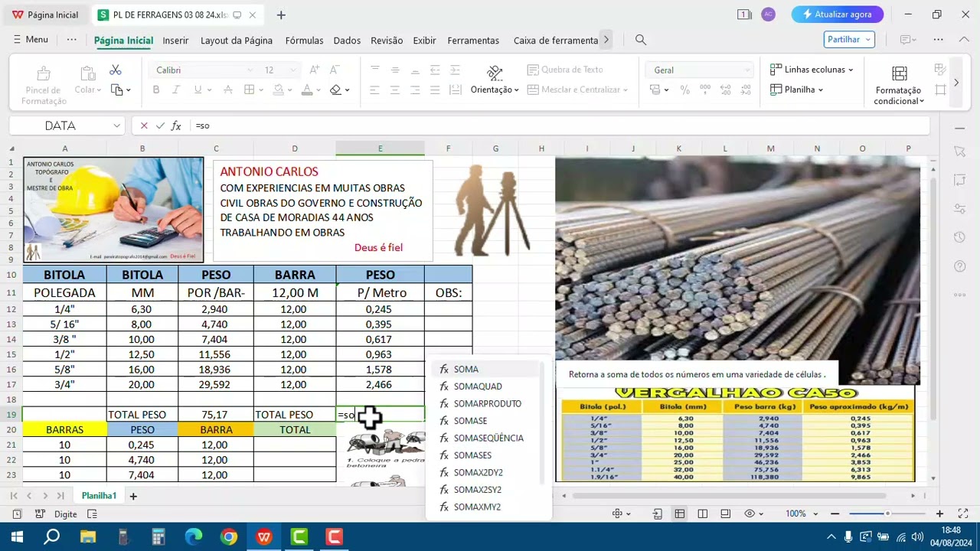Select the Planilha1 sheet tab
Viewport: 980px width, 551px height.
coord(99,496)
